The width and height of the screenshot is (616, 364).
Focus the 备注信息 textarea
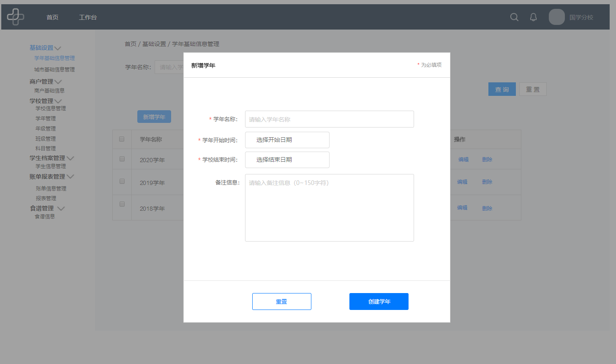pyautogui.click(x=330, y=208)
